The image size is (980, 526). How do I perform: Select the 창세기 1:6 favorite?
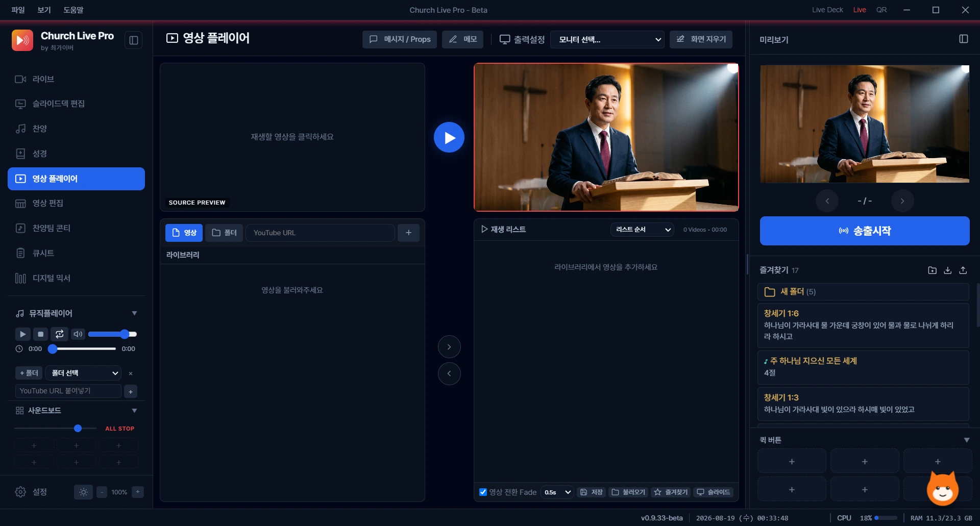(863, 325)
